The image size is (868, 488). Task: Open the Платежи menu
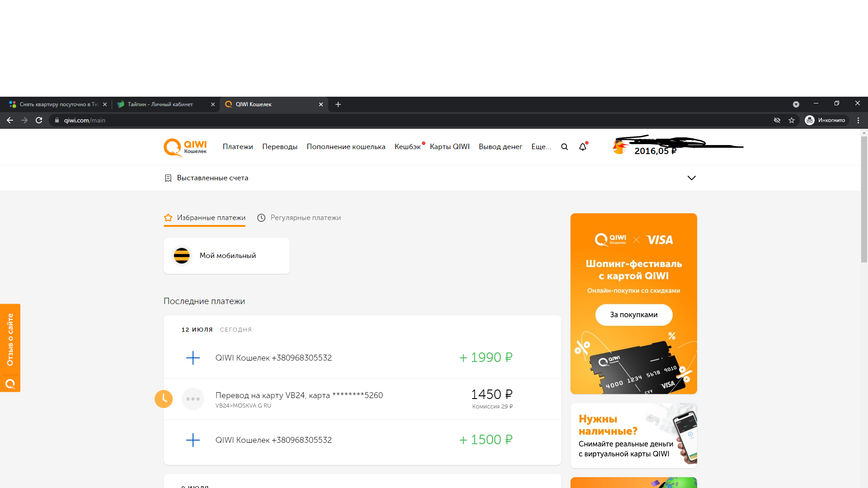point(238,147)
